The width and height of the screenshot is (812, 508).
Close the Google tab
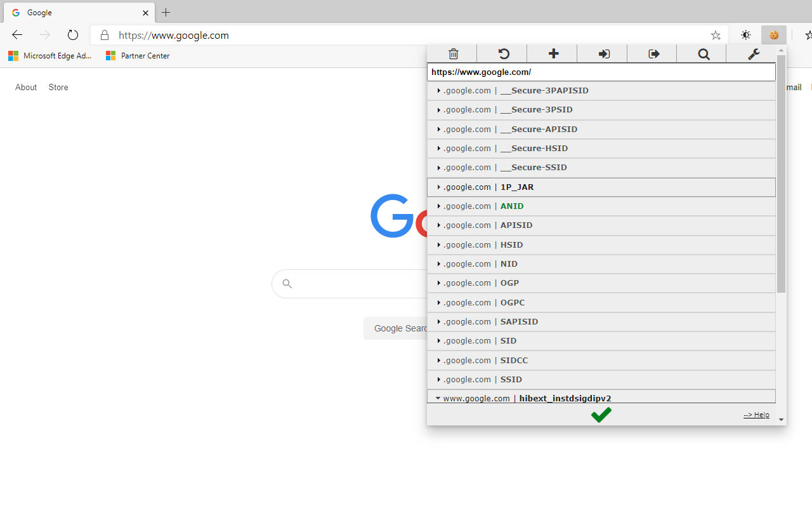point(145,13)
